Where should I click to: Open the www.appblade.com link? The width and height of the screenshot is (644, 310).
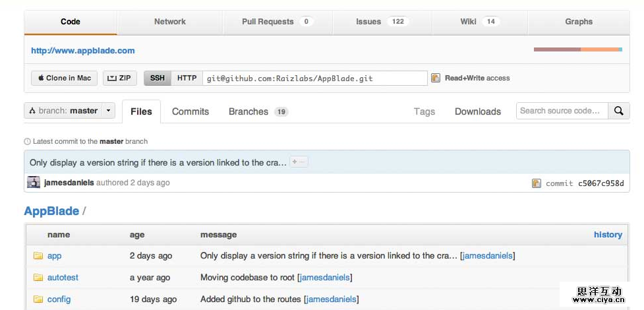click(x=83, y=50)
